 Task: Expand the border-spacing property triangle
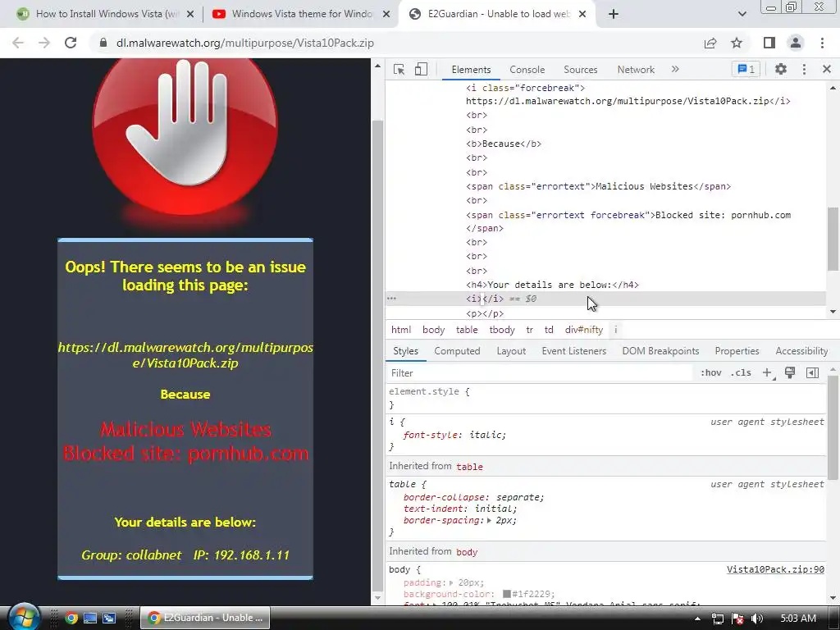[x=489, y=520]
